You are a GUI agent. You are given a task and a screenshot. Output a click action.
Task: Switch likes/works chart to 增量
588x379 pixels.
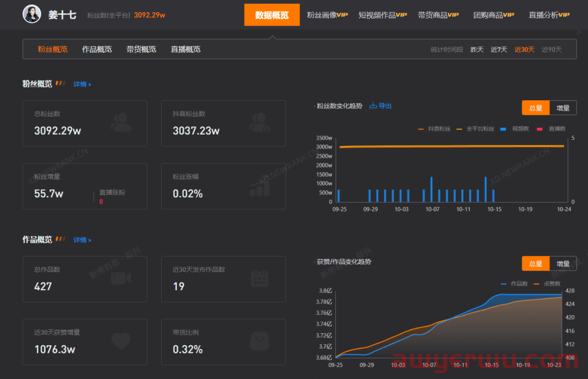[563, 264]
